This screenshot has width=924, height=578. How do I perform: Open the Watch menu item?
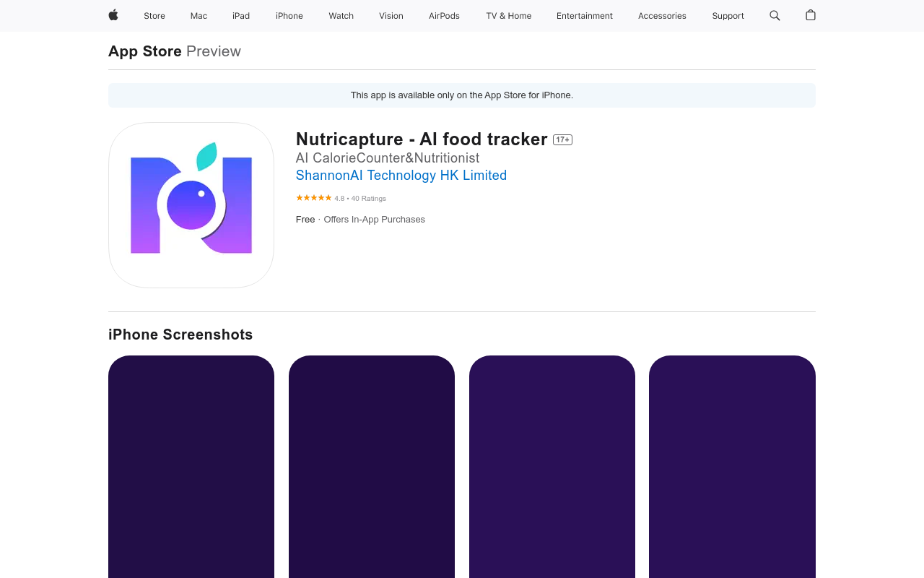click(341, 16)
